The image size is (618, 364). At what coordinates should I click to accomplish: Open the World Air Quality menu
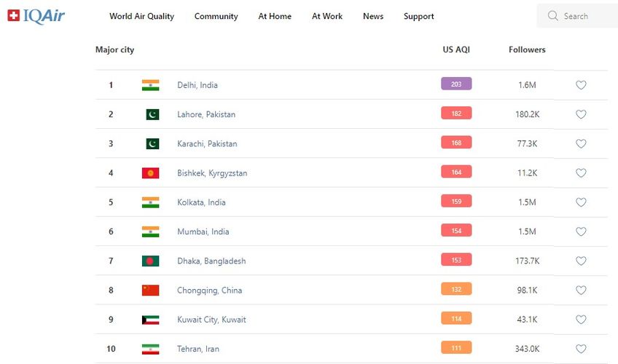coord(141,16)
